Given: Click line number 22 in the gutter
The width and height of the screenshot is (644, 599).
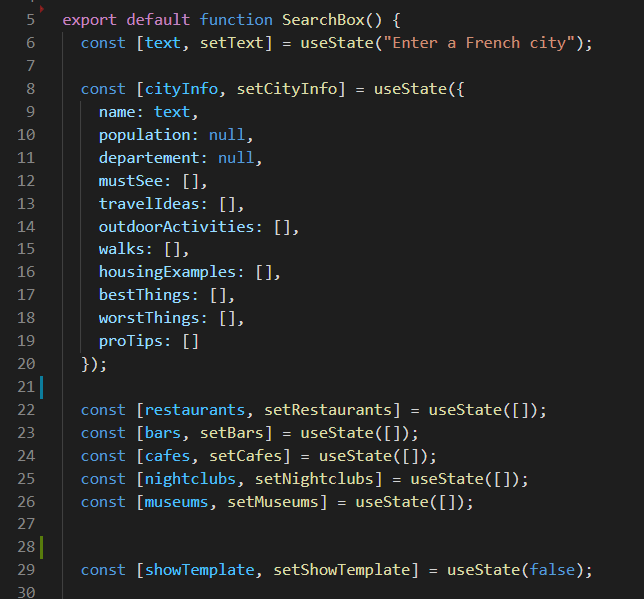Looking at the screenshot, I should click(x=26, y=410).
